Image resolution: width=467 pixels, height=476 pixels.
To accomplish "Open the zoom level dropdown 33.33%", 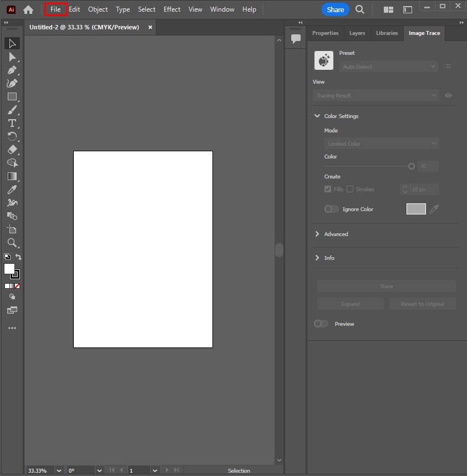I will (59, 470).
